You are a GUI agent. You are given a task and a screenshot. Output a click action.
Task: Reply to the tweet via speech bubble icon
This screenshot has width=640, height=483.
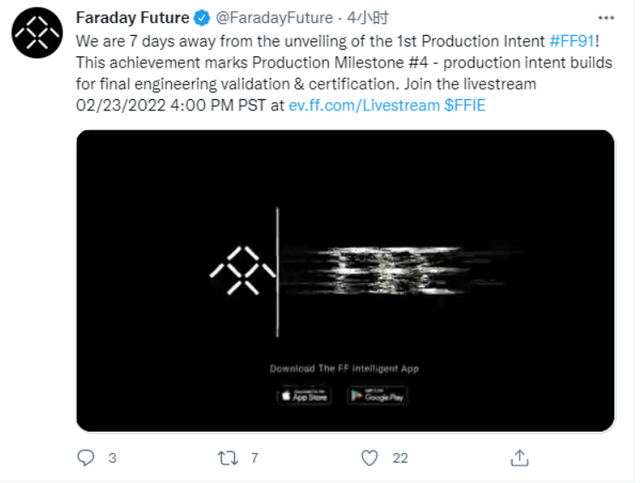[87, 458]
